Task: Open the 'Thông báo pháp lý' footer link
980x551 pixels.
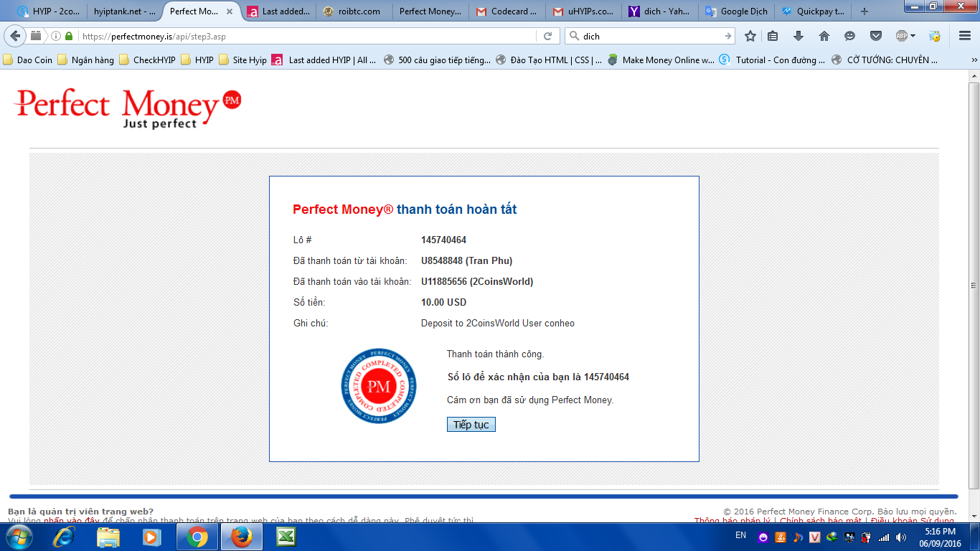Action: click(x=732, y=521)
